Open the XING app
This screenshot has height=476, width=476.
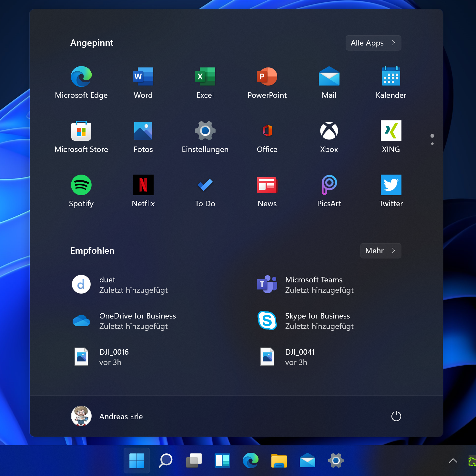coord(391,137)
